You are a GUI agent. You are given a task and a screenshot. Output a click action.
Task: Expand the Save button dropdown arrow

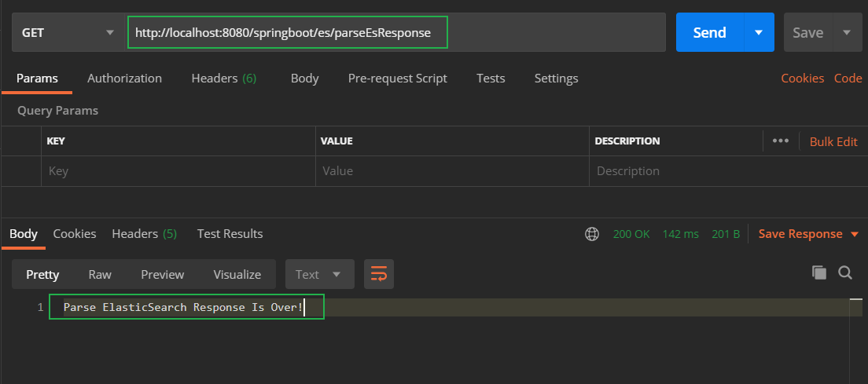(x=847, y=33)
